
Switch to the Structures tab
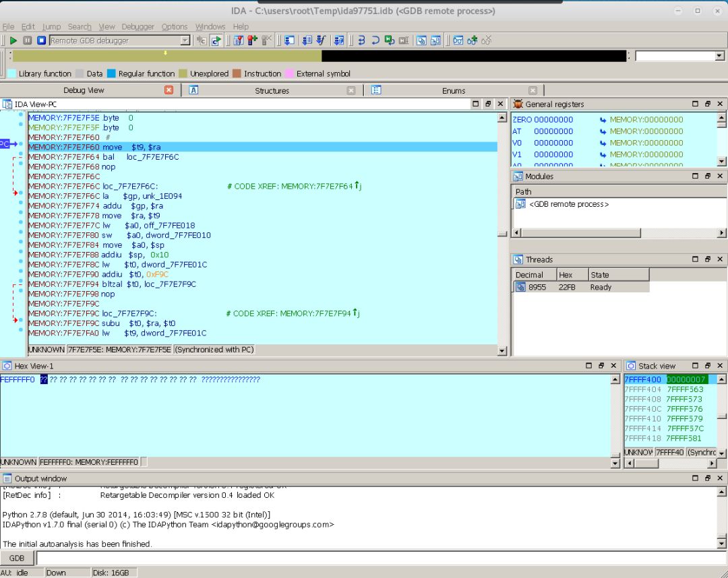(x=272, y=90)
